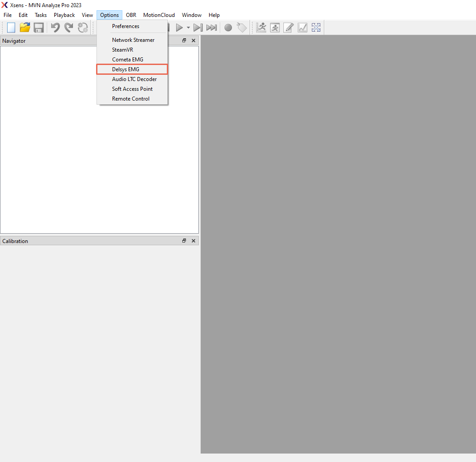Viewport: 476px width, 462px height.
Task: Open the graph chart icon
Action: coord(303,28)
